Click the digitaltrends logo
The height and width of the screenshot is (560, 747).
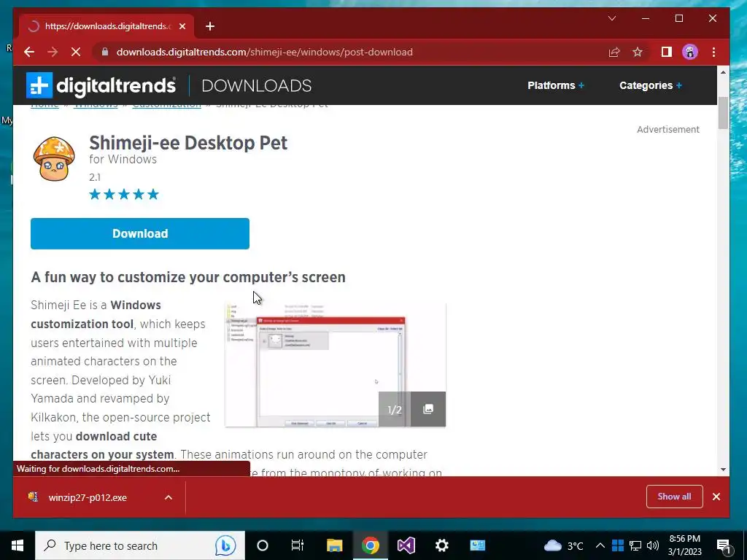pos(101,86)
